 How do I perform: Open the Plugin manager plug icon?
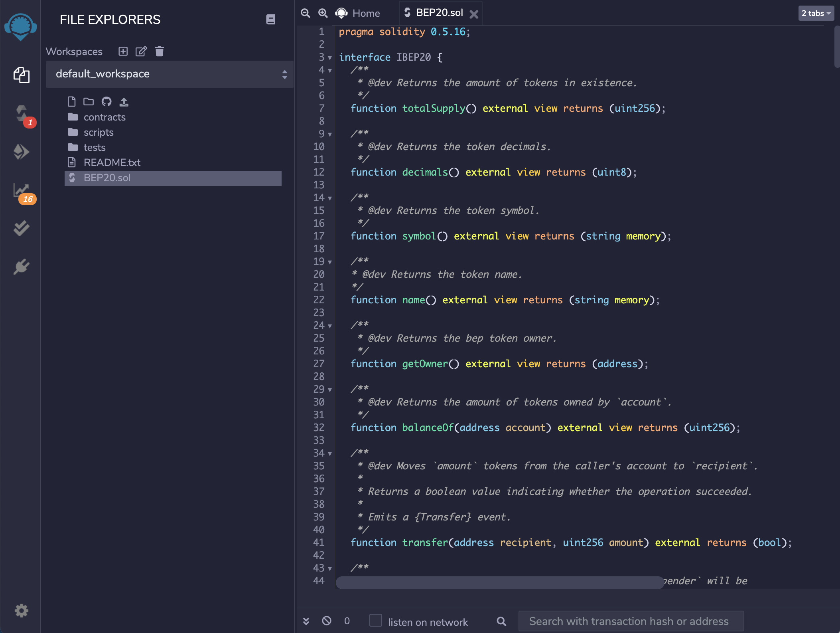pos(22,267)
